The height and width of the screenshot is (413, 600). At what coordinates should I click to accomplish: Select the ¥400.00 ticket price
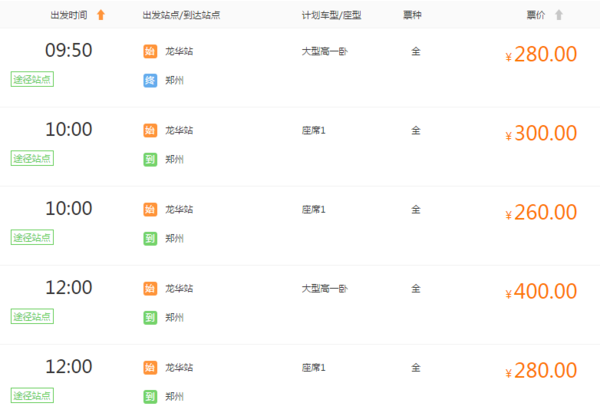tap(541, 292)
